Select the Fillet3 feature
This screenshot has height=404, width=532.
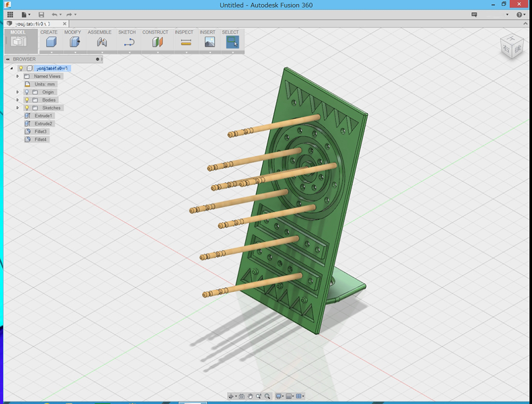pyautogui.click(x=36, y=131)
